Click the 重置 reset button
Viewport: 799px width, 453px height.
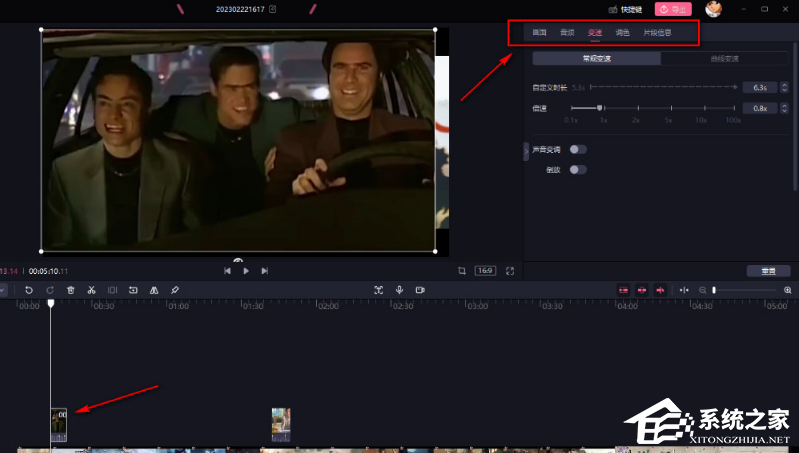(x=768, y=271)
